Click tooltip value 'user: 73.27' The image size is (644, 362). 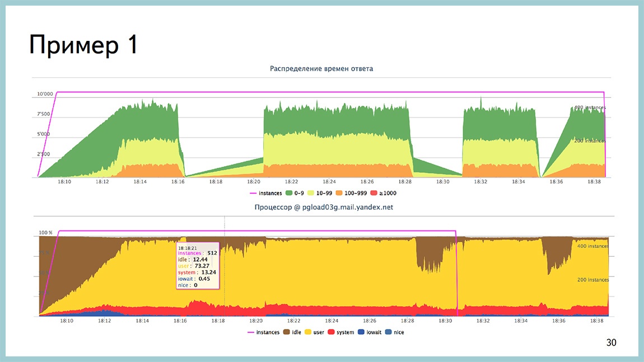pyautogui.click(x=193, y=266)
